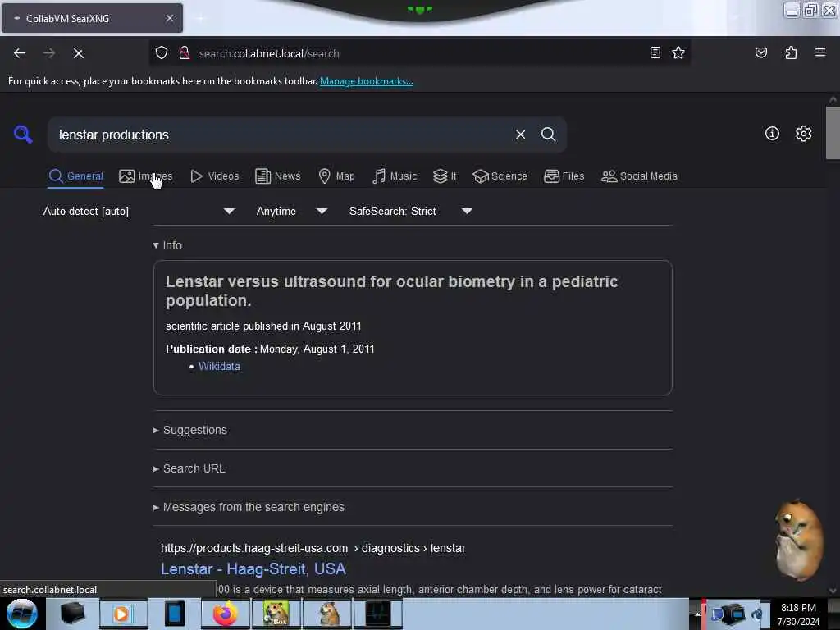840x630 pixels.
Task: Open the Box hamster taskbar icon
Action: (x=276, y=614)
